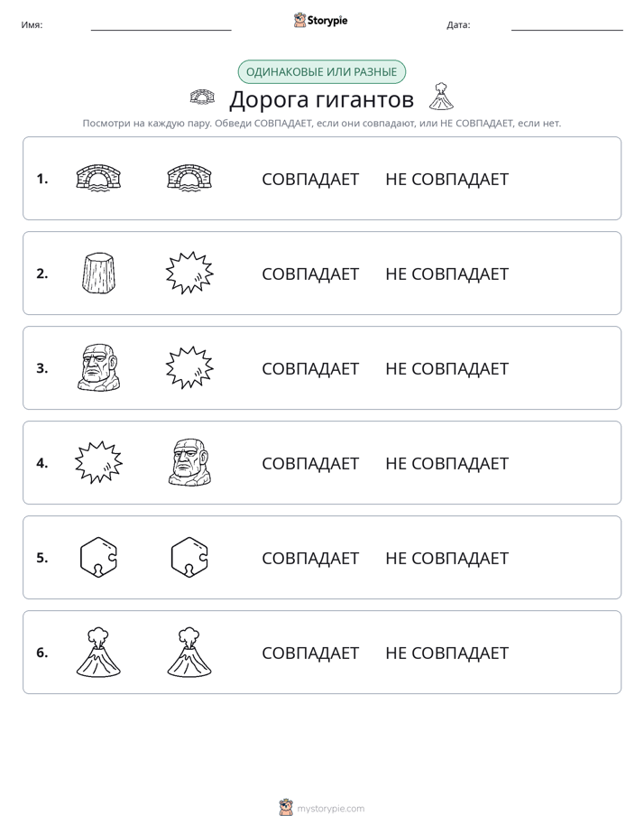Click the first volcano picture in row 6
The image size is (644, 834).
pos(99,652)
